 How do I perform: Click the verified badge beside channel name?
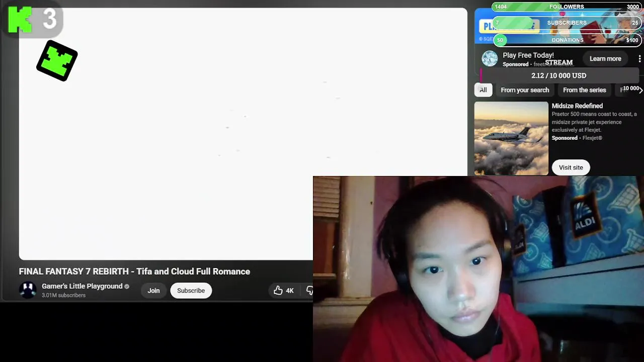127,287
